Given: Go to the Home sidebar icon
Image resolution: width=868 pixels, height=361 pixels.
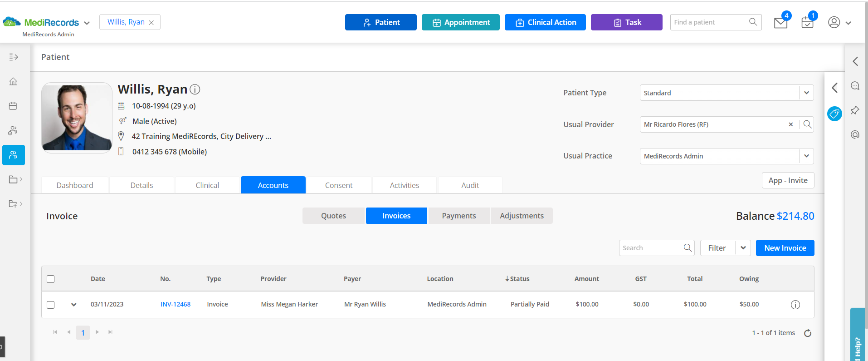Looking at the screenshot, I should [x=13, y=82].
